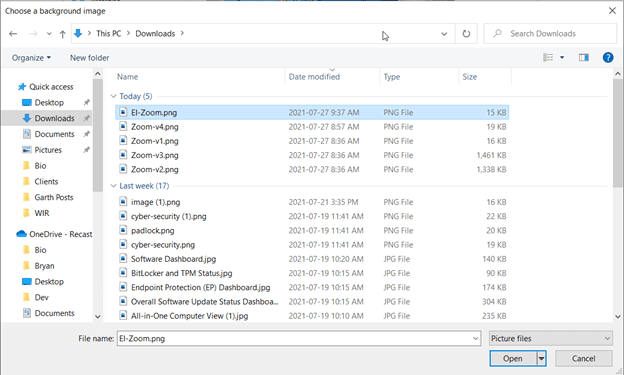Click the Zoom-v3.png file icon

(123, 155)
